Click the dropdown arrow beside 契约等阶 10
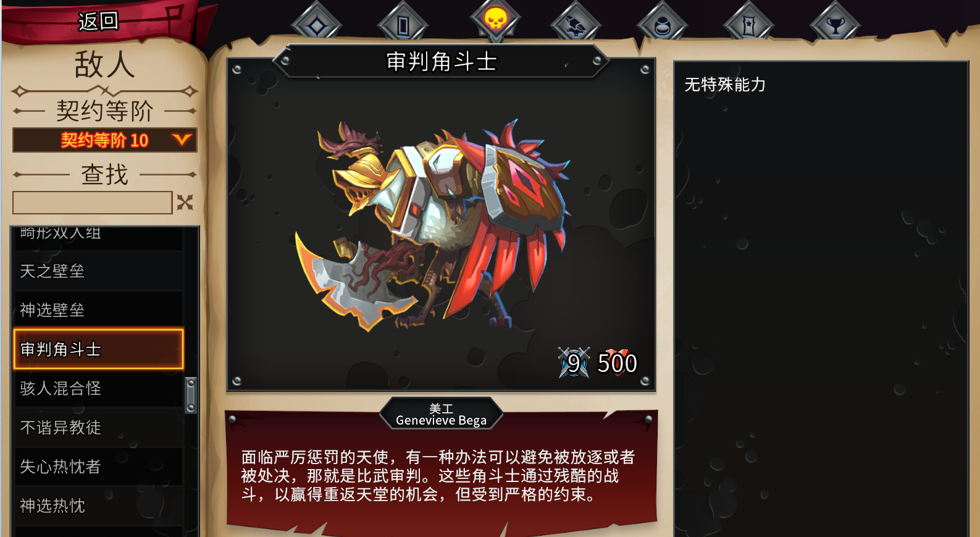 182,140
